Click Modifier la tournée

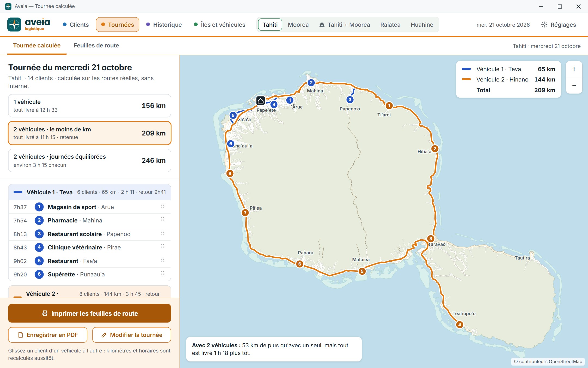pos(132,335)
